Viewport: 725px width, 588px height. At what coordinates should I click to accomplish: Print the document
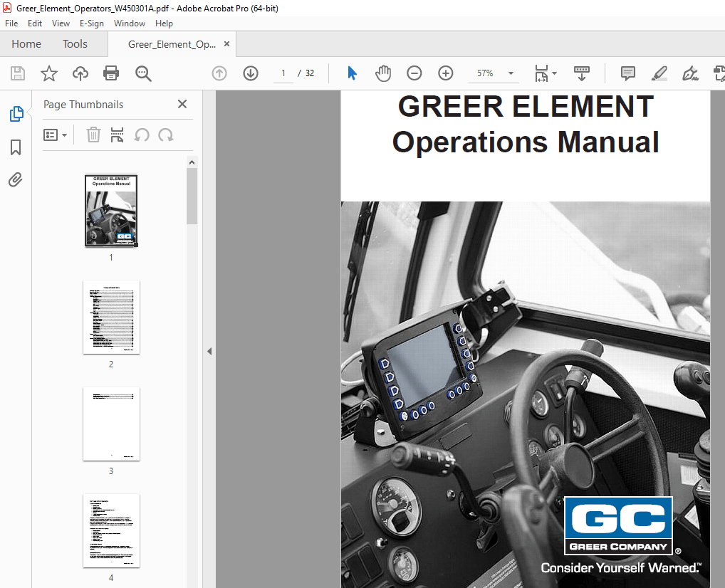[x=112, y=73]
